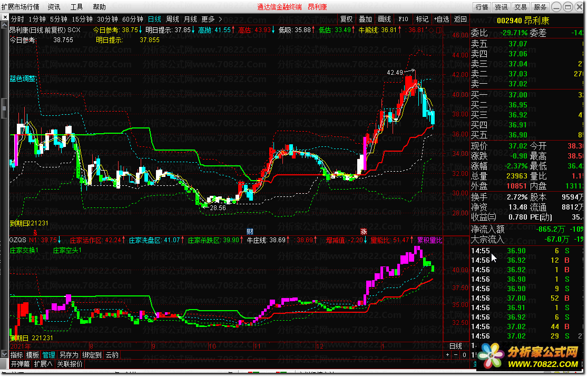Screen dimensions: 588x377
Task: Click the 财 marker on timeline
Action: pos(250,231)
